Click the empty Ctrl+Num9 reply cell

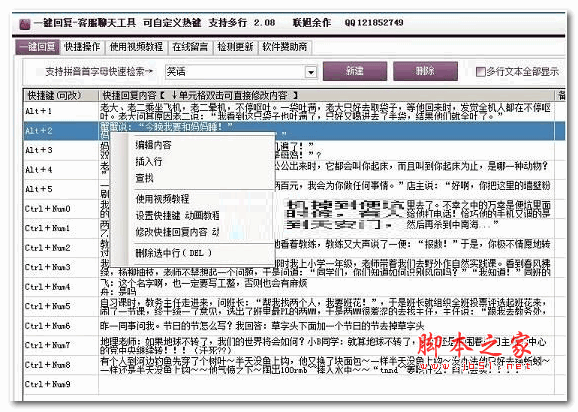(x=326, y=384)
